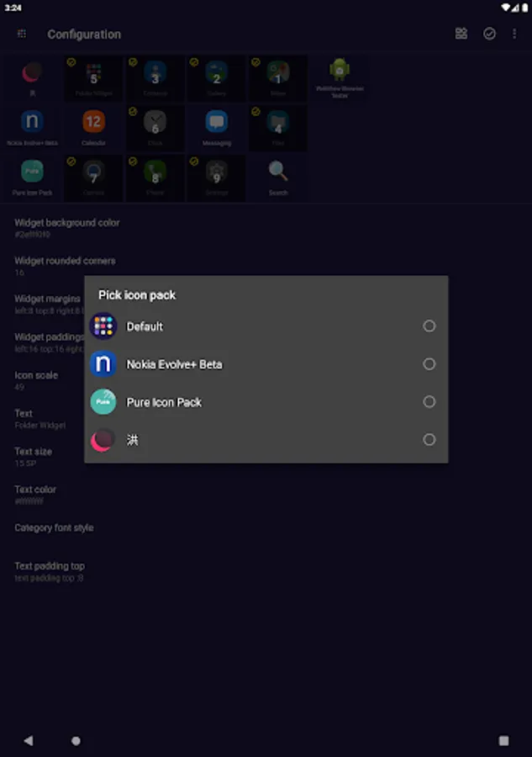Click the Nokia Evolve+ Beta label
The height and width of the screenshot is (757, 532).
tap(174, 364)
